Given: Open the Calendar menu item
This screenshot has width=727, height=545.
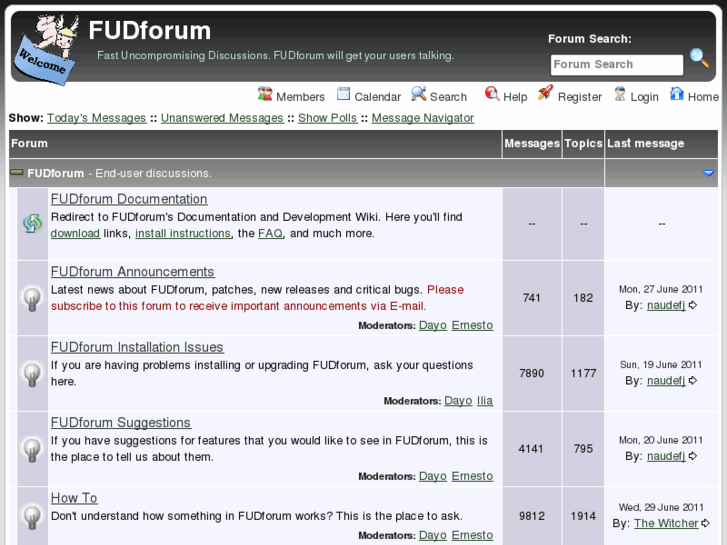Looking at the screenshot, I should coord(377,97).
